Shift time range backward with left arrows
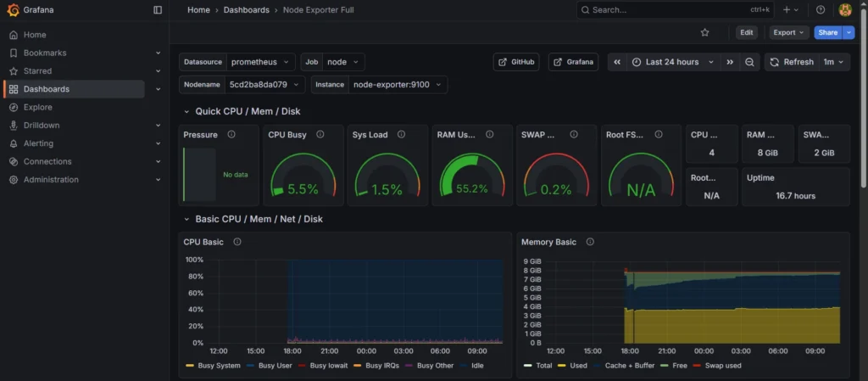This screenshot has width=868, height=381. [617, 62]
